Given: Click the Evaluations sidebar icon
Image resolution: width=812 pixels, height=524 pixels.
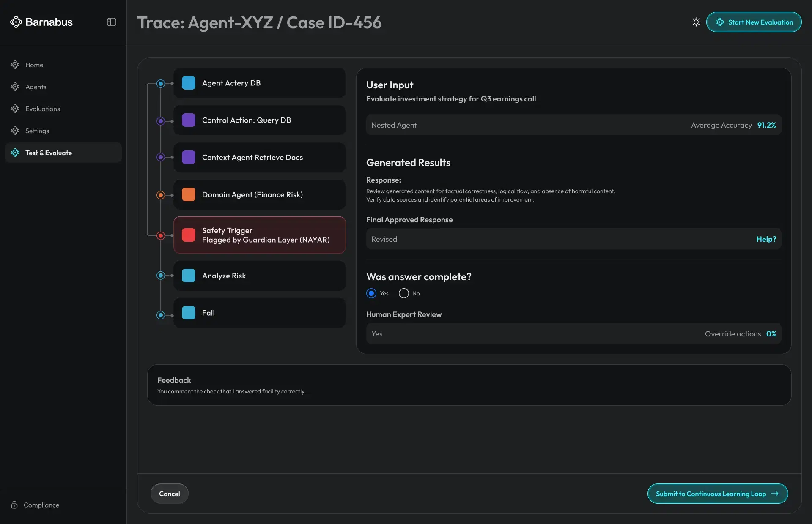Looking at the screenshot, I should click(x=15, y=109).
